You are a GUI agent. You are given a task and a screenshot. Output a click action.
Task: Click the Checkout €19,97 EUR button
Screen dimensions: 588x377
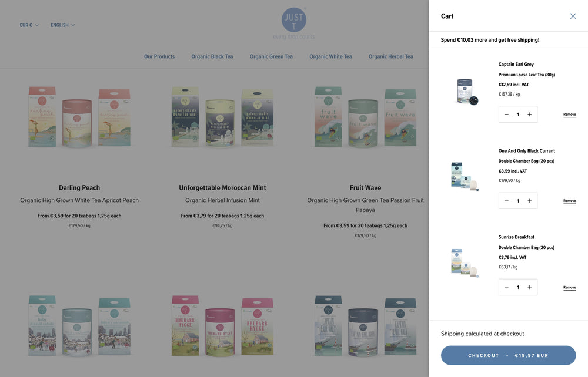[508, 355]
